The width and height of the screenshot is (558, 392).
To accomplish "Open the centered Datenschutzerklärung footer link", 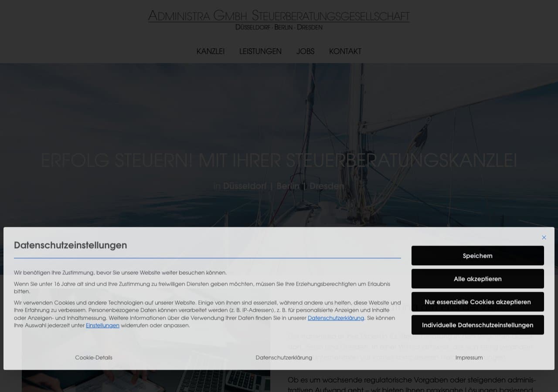I will (284, 358).
